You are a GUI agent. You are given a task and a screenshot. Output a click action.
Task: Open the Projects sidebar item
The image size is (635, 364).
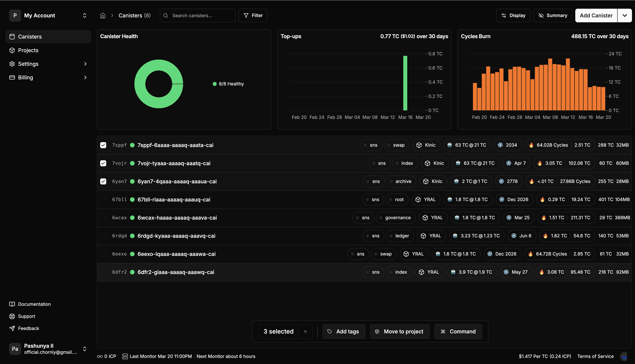(x=28, y=50)
